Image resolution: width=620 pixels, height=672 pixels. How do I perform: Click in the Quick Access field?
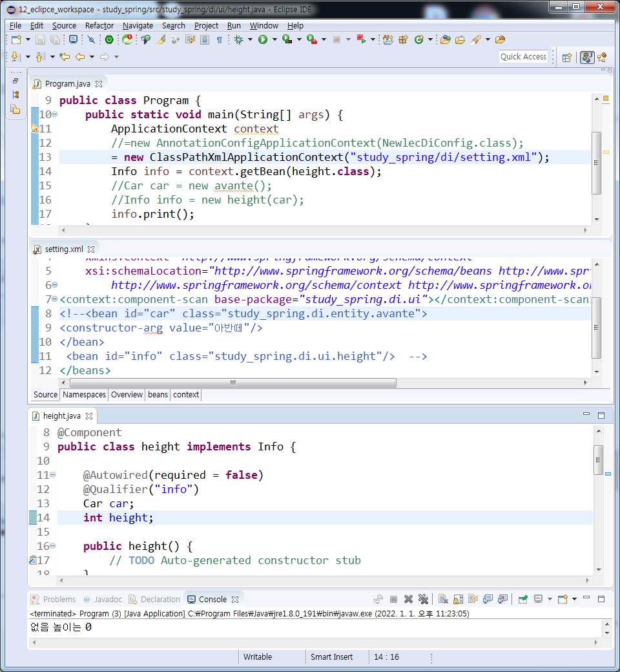(524, 57)
